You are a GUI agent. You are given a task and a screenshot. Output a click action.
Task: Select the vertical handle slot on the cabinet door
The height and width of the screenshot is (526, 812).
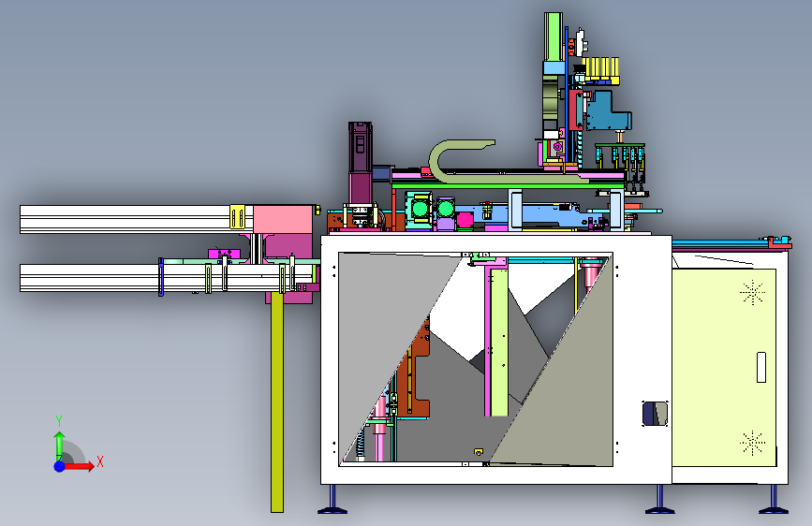[761, 367]
